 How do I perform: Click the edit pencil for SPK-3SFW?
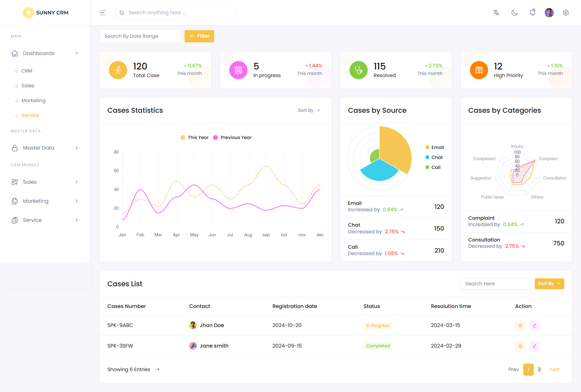[x=534, y=346]
